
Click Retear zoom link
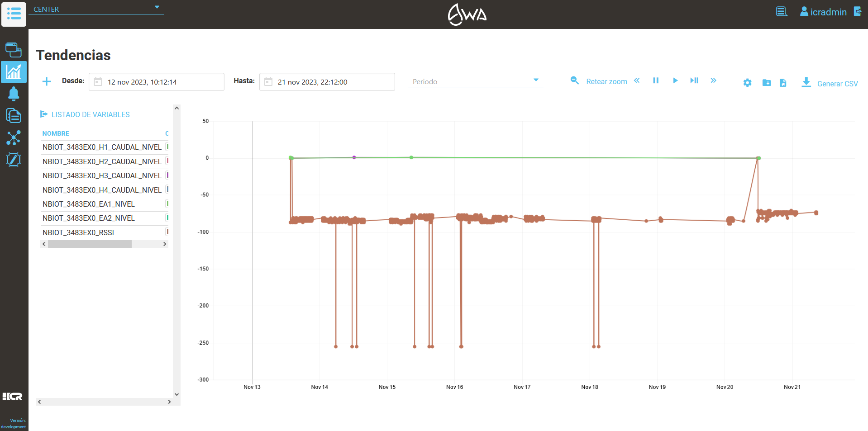606,81
